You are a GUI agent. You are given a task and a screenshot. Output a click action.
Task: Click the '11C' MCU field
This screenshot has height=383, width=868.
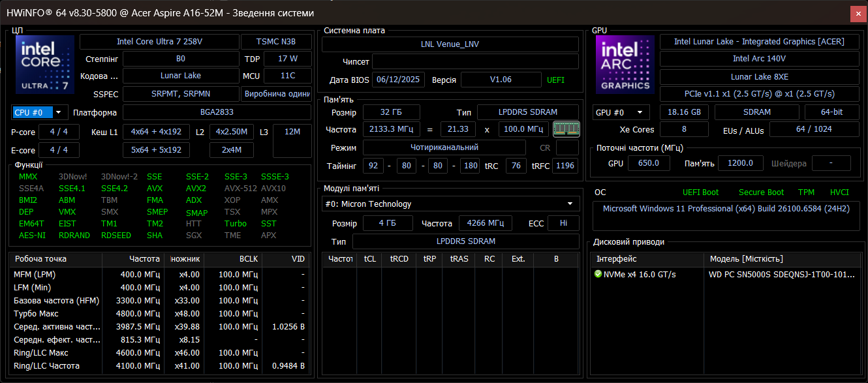(x=288, y=76)
